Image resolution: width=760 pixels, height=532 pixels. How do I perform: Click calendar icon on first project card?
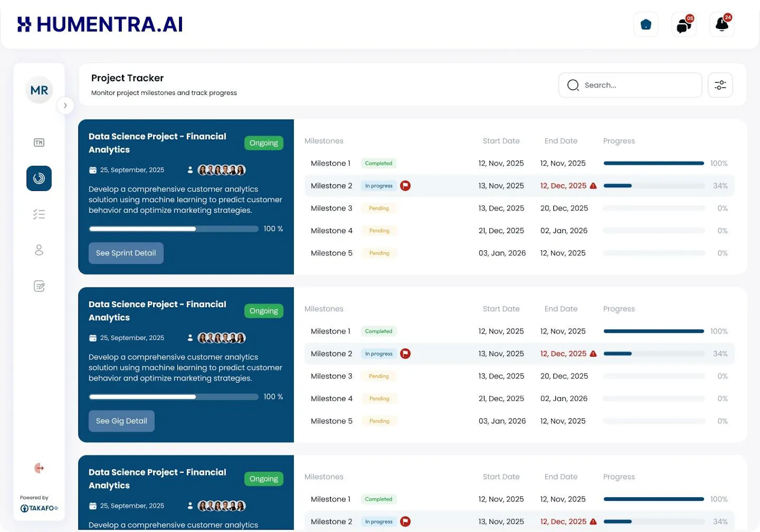coord(93,170)
